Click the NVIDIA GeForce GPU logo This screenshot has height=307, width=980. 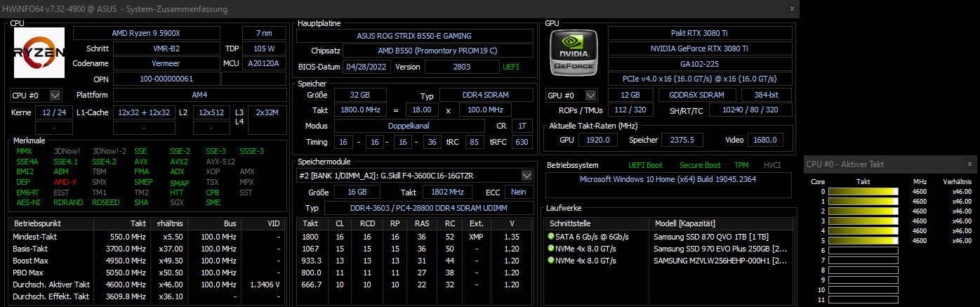pyautogui.click(x=575, y=53)
